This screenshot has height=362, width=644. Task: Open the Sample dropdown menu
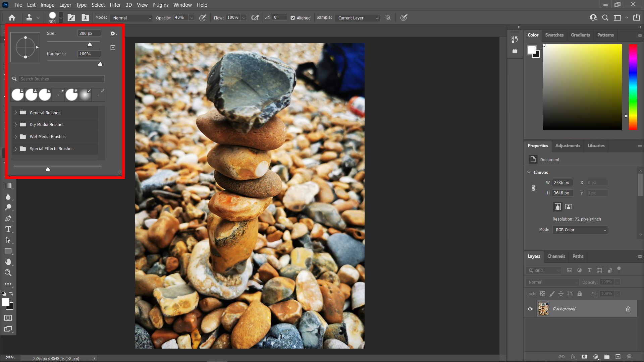pyautogui.click(x=357, y=18)
